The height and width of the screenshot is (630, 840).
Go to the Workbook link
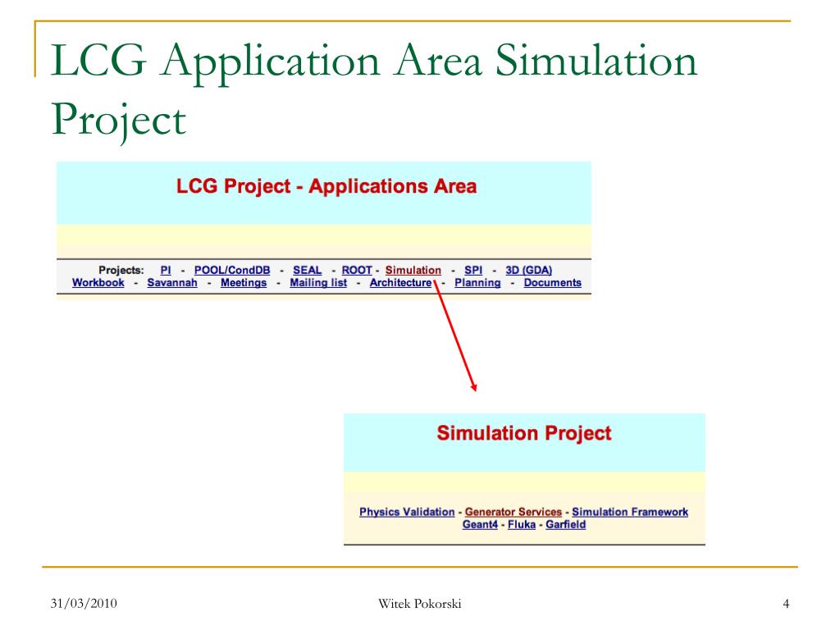pos(98,283)
